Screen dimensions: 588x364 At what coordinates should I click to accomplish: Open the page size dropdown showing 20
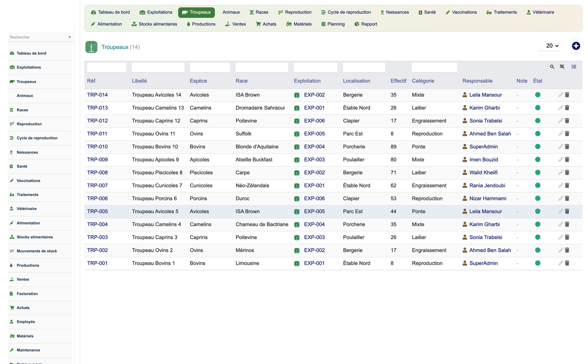pyautogui.click(x=552, y=46)
